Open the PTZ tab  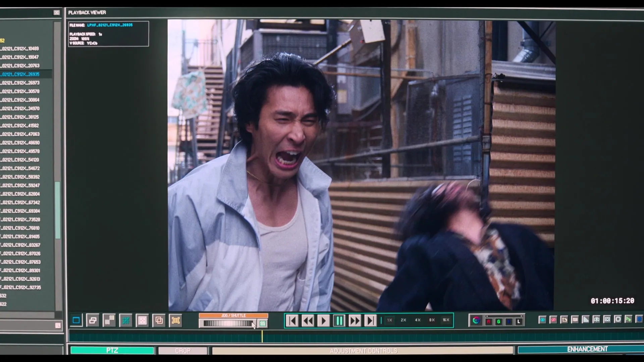112,350
